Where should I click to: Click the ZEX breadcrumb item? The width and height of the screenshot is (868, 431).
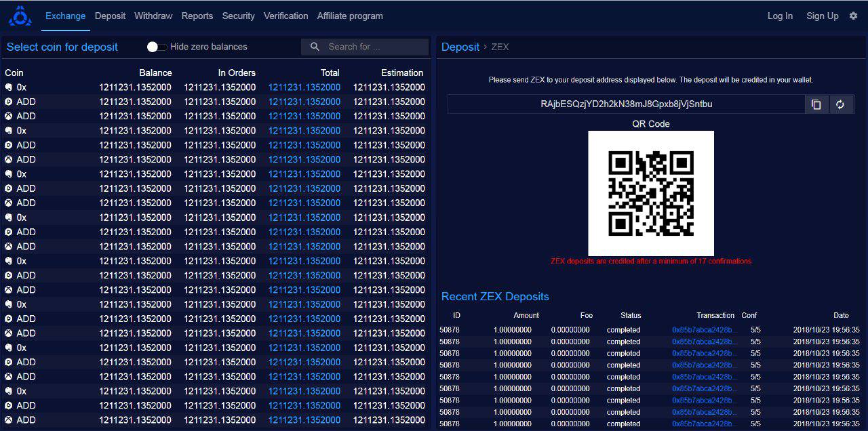[500, 47]
